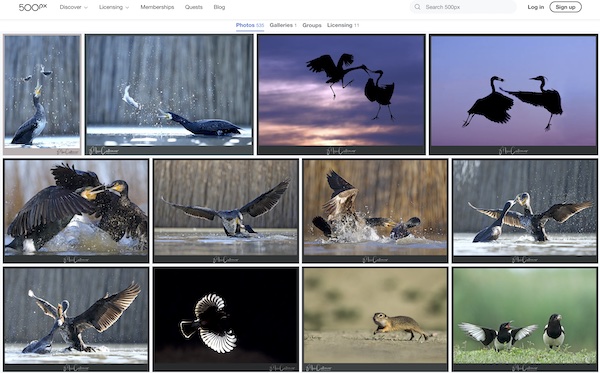Open the close-up fighting cormorants photo
600x373 pixels.
(76, 211)
